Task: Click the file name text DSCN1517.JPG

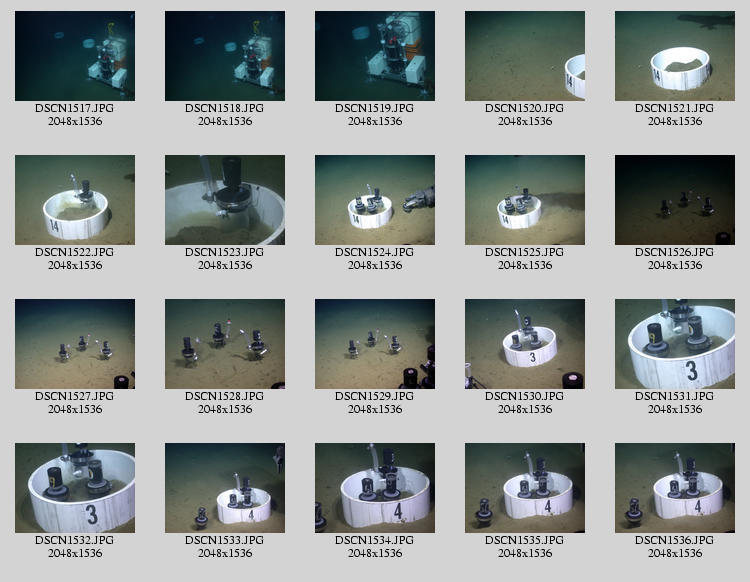Action: click(x=75, y=109)
